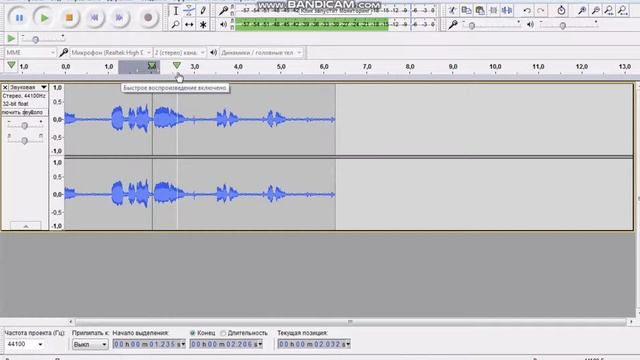The width and height of the screenshot is (640, 360).
Task: Select the Длительность radio button
Action: [x=223, y=333]
